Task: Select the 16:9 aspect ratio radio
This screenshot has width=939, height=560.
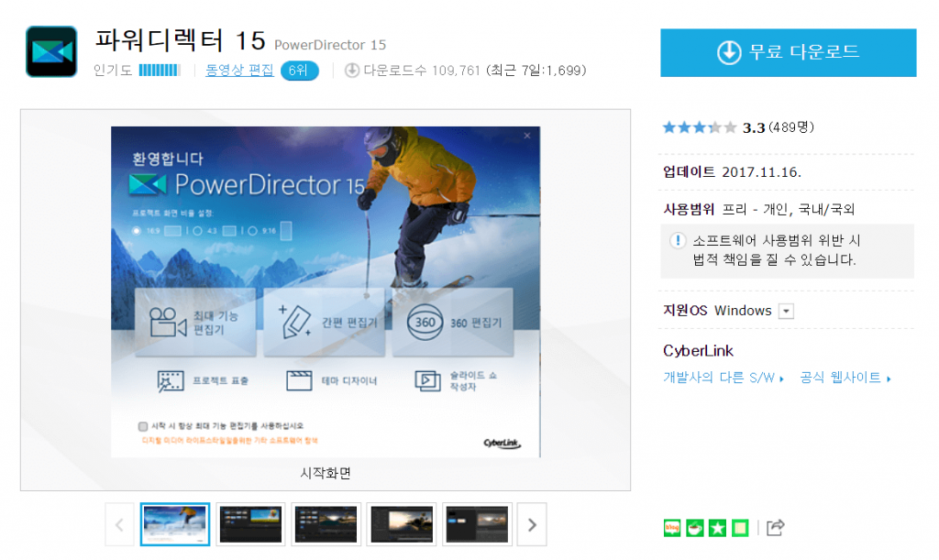Action: tap(138, 231)
